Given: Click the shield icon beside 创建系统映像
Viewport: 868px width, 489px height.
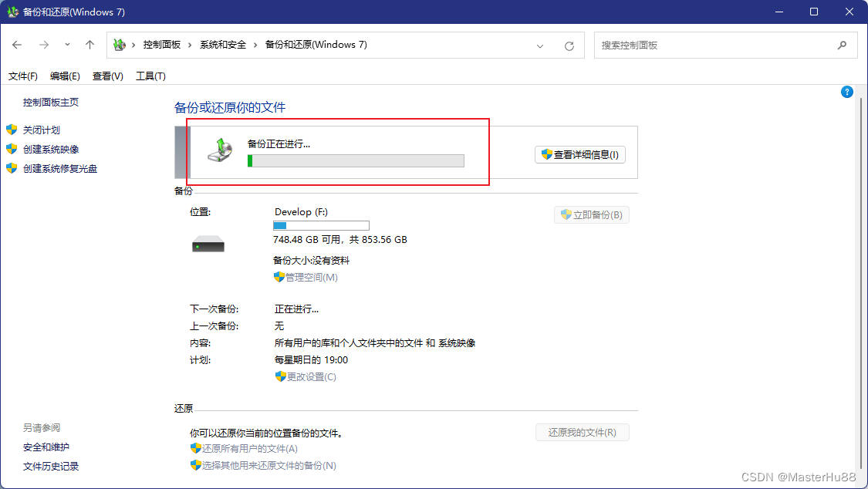Looking at the screenshot, I should [12, 150].
